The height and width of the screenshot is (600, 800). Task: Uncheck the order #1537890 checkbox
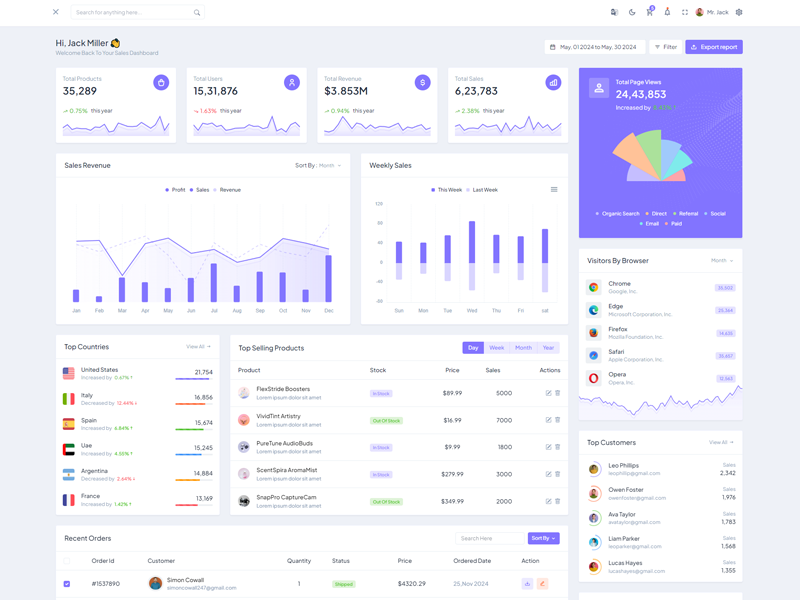(67, 584)
